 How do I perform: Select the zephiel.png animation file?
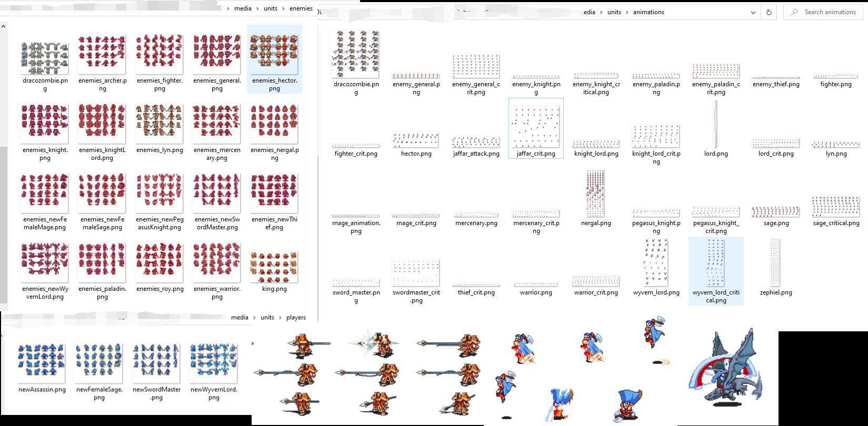pos(776,263)
